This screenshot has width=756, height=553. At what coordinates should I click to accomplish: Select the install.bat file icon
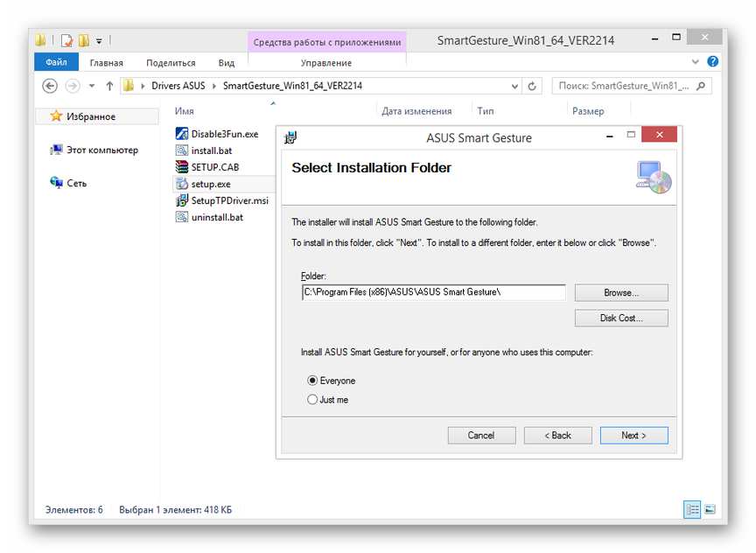182,150
